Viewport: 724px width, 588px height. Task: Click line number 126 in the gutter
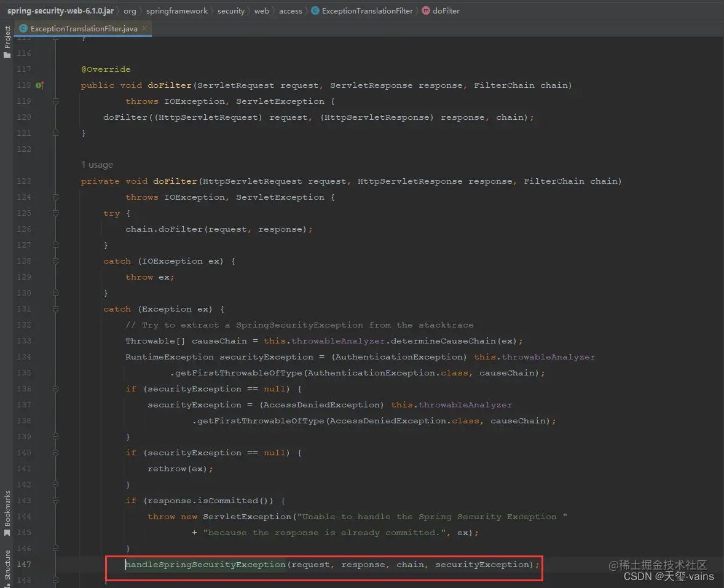[24, 229]
